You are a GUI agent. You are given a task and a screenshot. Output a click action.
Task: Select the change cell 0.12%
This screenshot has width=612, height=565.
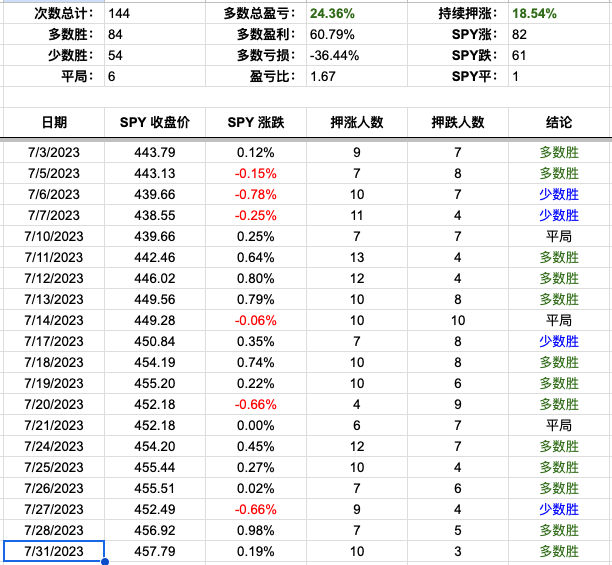click(256, 152)
